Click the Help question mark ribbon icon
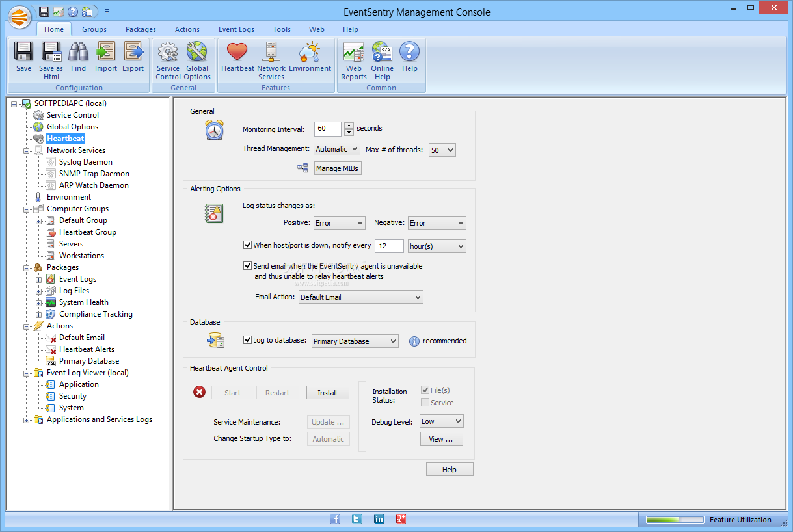 (409, 51)
